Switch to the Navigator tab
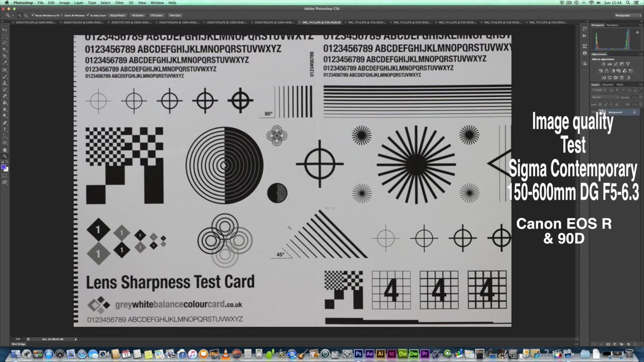644x362 pixels. pyautogui.click(x=612, y=25)
